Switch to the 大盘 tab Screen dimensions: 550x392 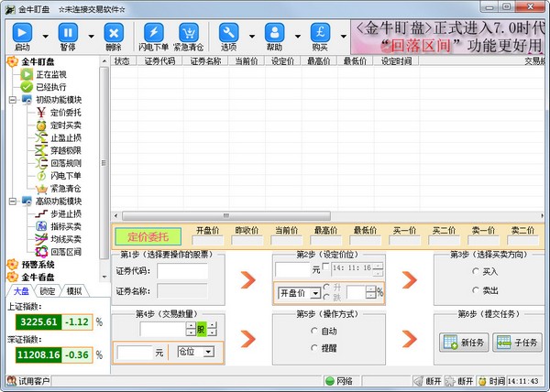click(21, 291)
